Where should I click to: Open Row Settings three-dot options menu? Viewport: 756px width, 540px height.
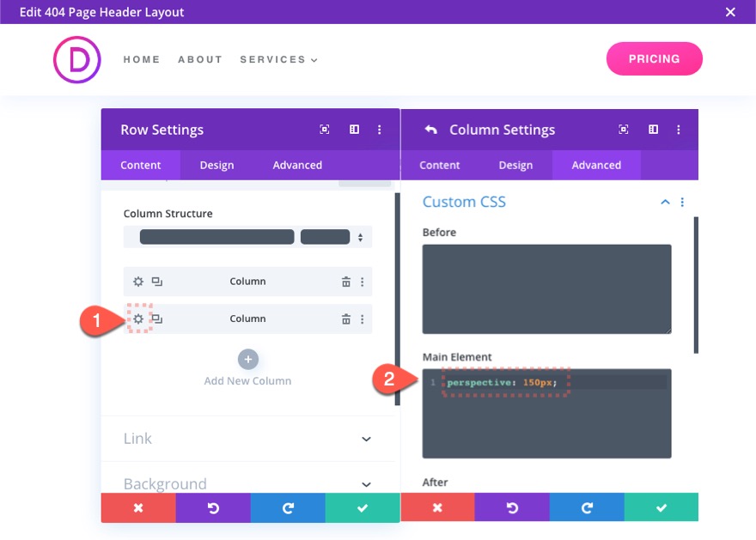(380, 129)
